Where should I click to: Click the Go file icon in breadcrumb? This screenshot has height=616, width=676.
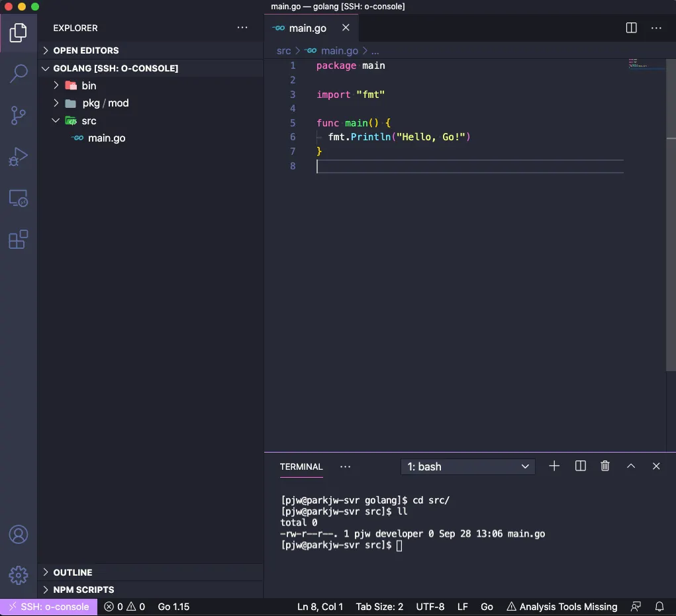pos(311,51)
